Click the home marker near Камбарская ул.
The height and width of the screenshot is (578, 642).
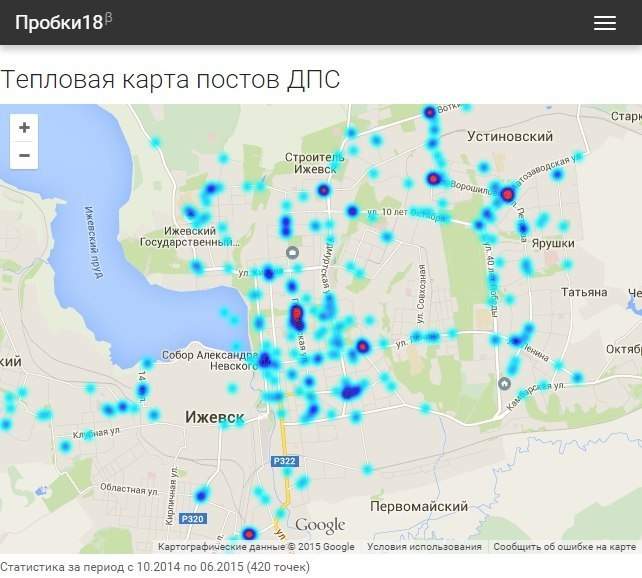point(504,384)
